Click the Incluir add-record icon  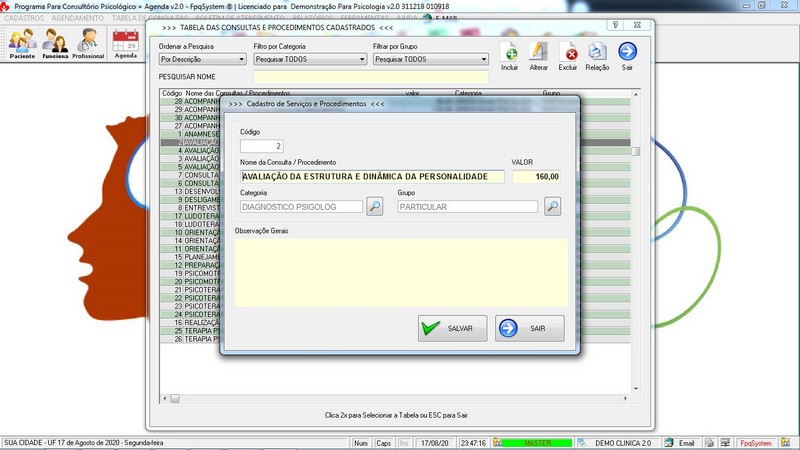509,56
